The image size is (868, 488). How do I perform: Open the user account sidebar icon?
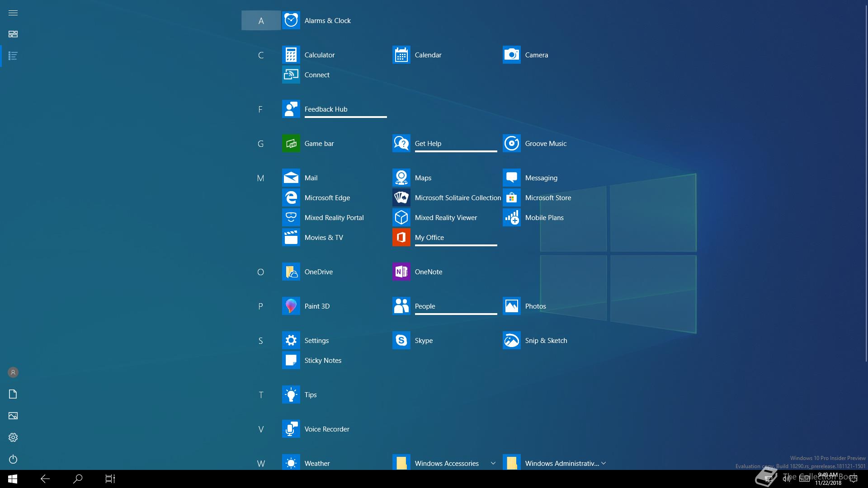[x=13, y=372]
